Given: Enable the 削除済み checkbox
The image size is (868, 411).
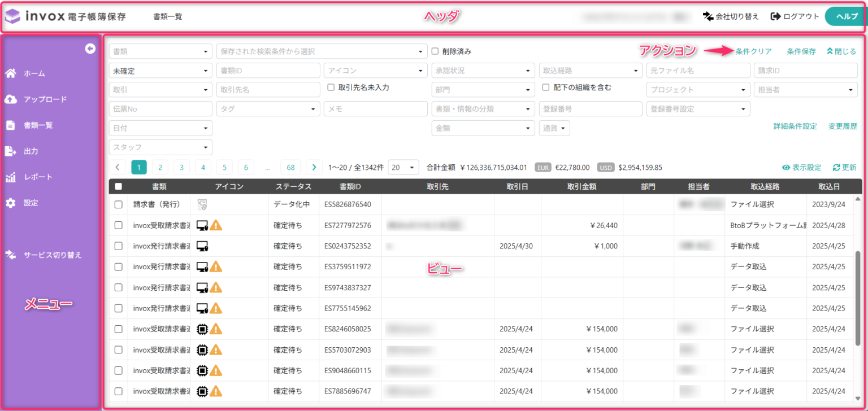Looking at the screenshot, I should [x=434, y=51].
